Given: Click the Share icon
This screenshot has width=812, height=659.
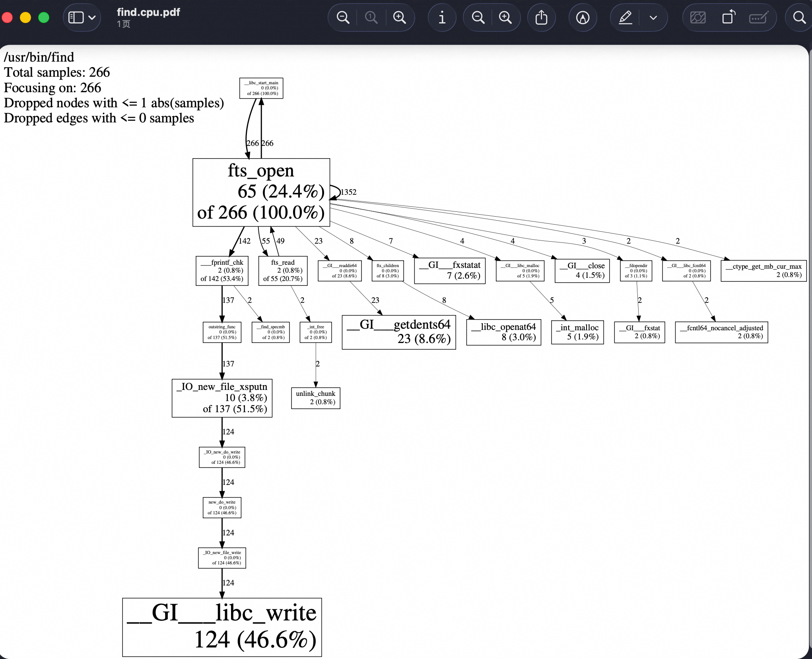Looking at the screenshot, I should coord(541,17).
